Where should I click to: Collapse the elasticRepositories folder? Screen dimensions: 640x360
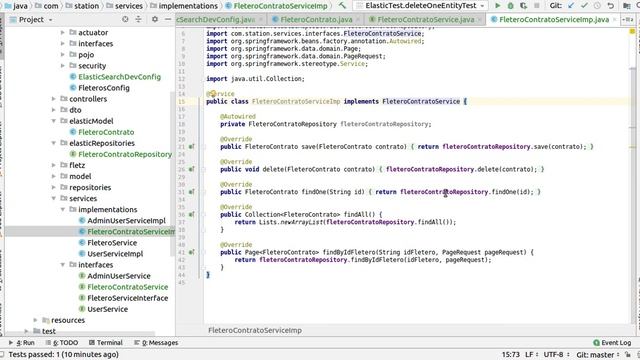pos(53,143)
